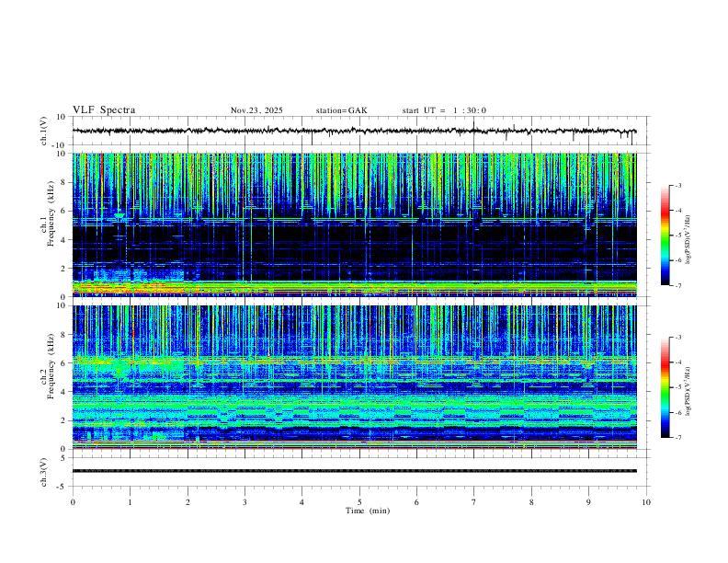Click the time axis tick label "3"

pyautogui.click(x=245, y=502)
